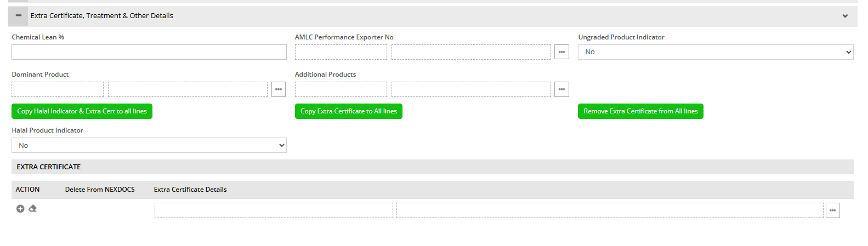Open AMLC Performance Exporter No lookup button
Screen dimensions: 868x246
coord(561,52)
